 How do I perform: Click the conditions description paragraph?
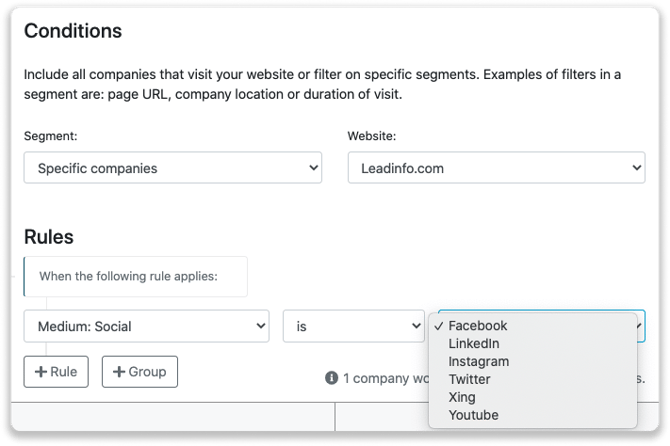pos(333,83)
